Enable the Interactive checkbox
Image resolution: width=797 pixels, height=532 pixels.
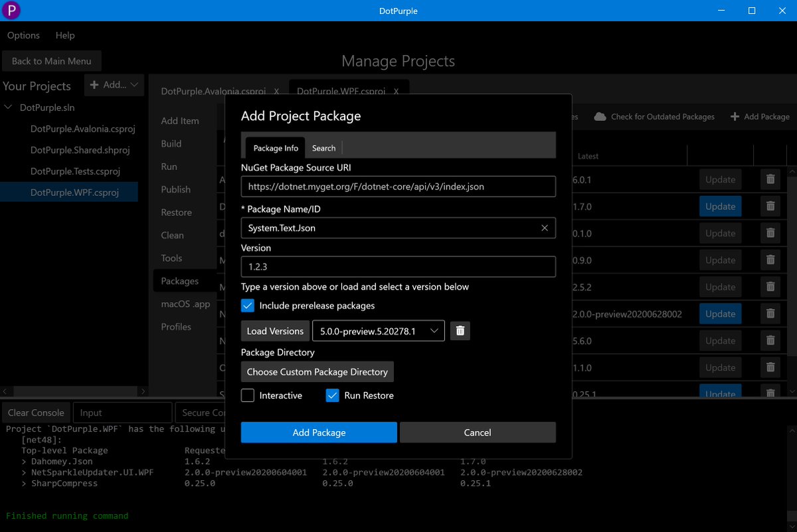248,395
